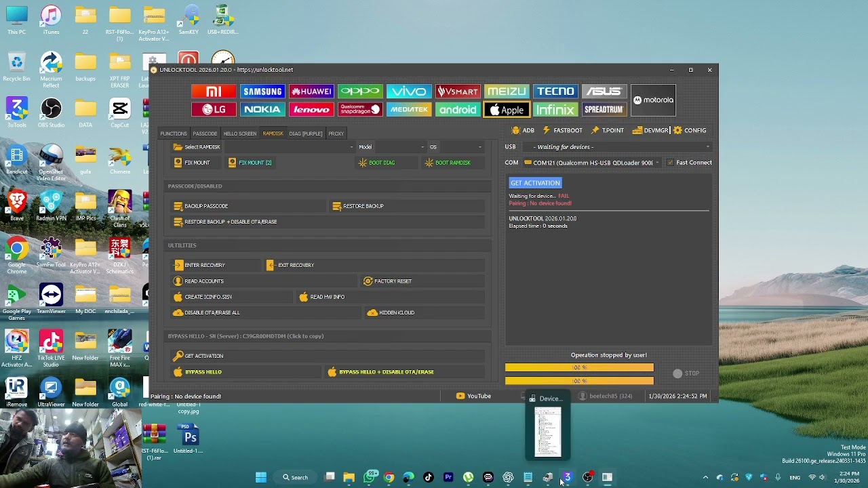Select the vivo brand tile
868x488 pixels.
coord(409,91)
